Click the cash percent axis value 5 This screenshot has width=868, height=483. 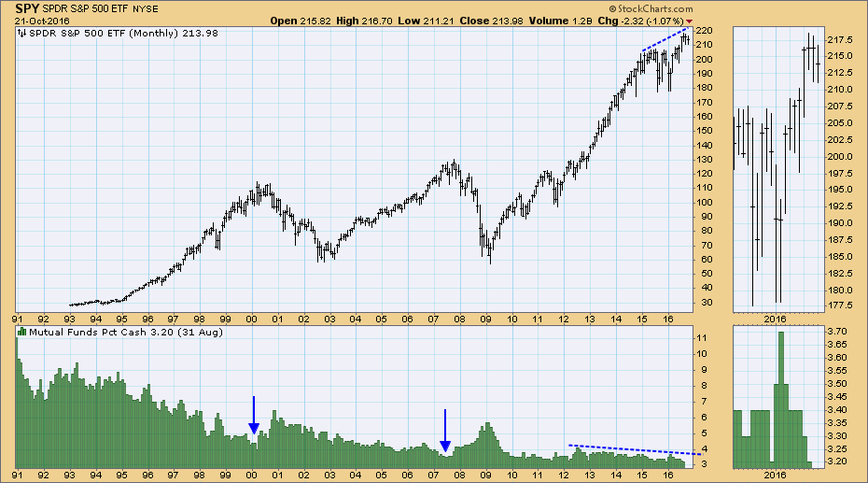point(702,433)
